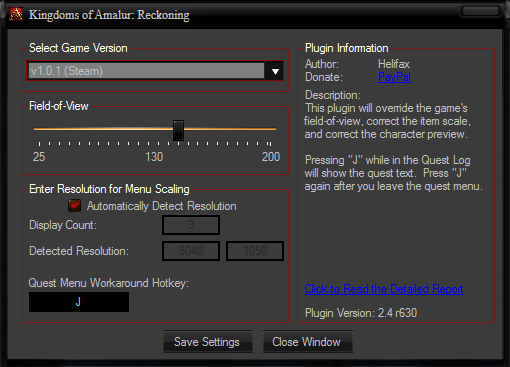510x367 pixels.
Task: Click the Field-of-View slider handle
Action: [x=178, y=130]
